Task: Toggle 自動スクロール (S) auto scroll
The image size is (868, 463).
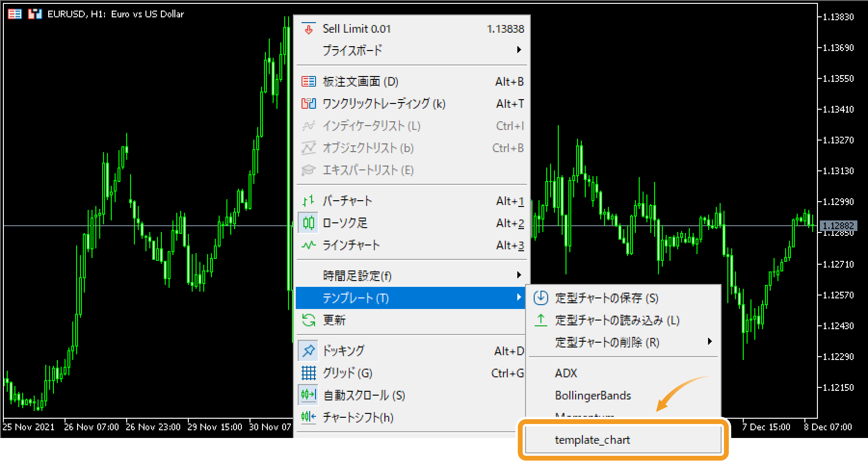Action: tap(411, 395)
